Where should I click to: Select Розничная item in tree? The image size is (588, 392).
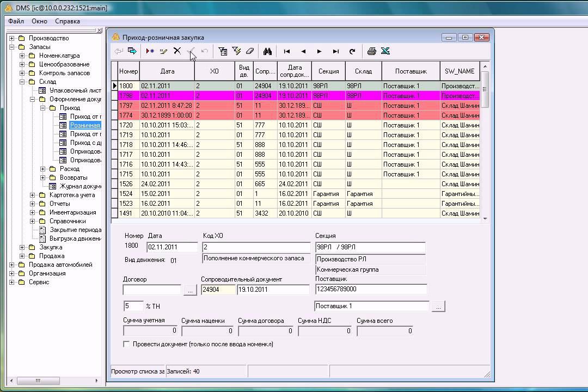(x=85, y=125)
